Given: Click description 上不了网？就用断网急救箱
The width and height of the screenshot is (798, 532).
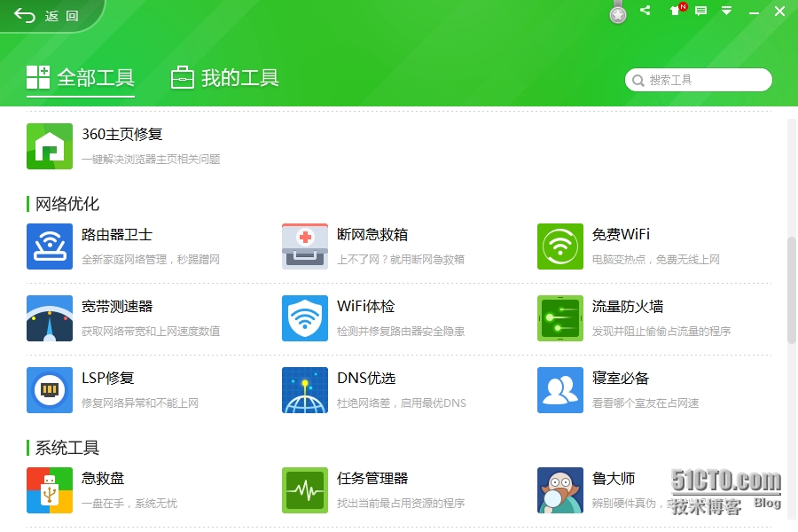Looking at the screenshot, I should [401, 260].
